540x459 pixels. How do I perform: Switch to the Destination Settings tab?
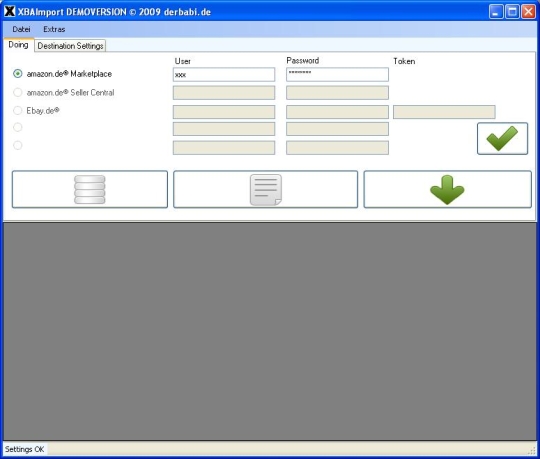(x=70, y=46)
